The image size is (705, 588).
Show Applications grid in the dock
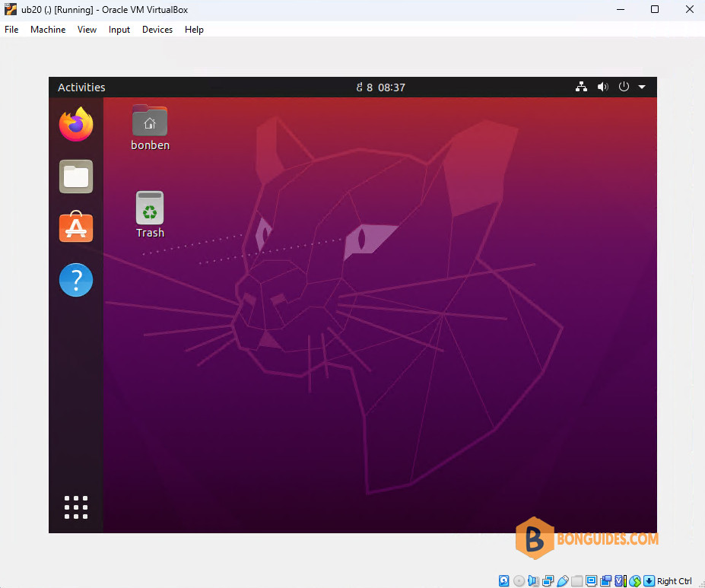[76, 507]
